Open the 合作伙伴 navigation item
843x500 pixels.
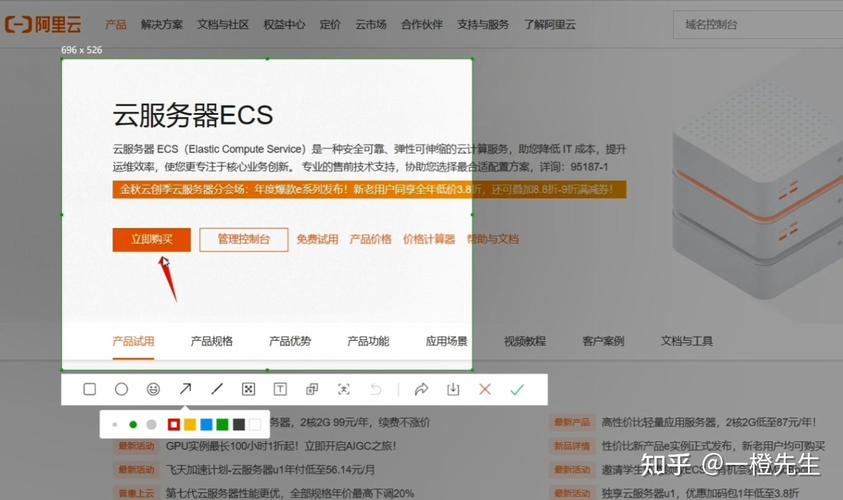(422, 24)
